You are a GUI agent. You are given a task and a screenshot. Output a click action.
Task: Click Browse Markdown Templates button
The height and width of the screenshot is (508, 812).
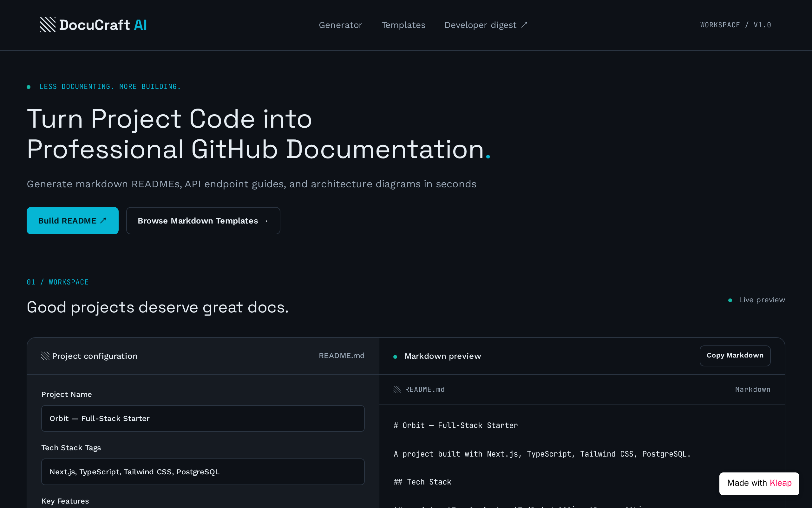[x=203, y=221]
